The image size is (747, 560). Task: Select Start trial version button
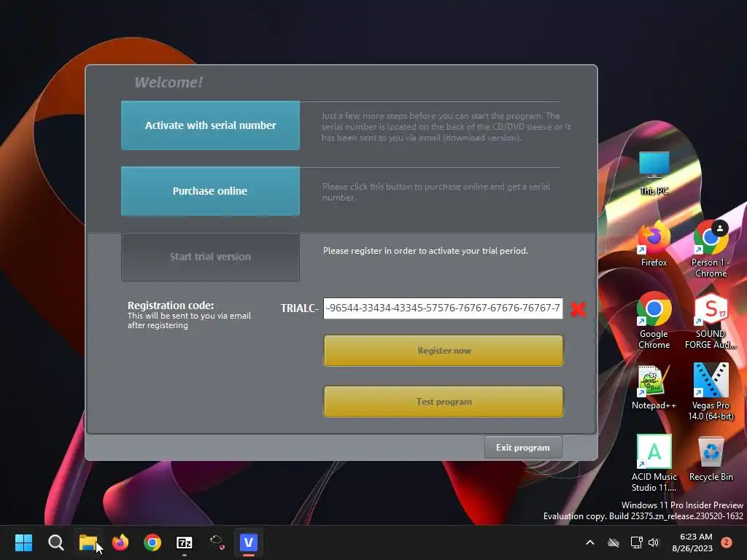pyautogui.click(x=210, y=257)
